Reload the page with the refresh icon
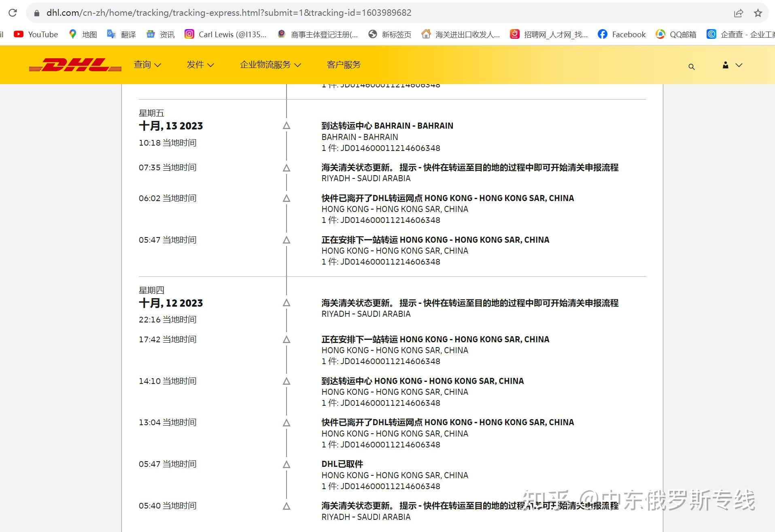The height and width of the screenshot is (532, 775). (x=13, y=13)
